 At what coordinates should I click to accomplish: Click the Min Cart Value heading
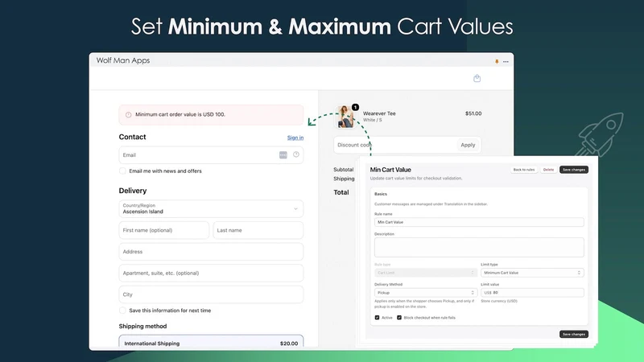[x=390, y=170]
